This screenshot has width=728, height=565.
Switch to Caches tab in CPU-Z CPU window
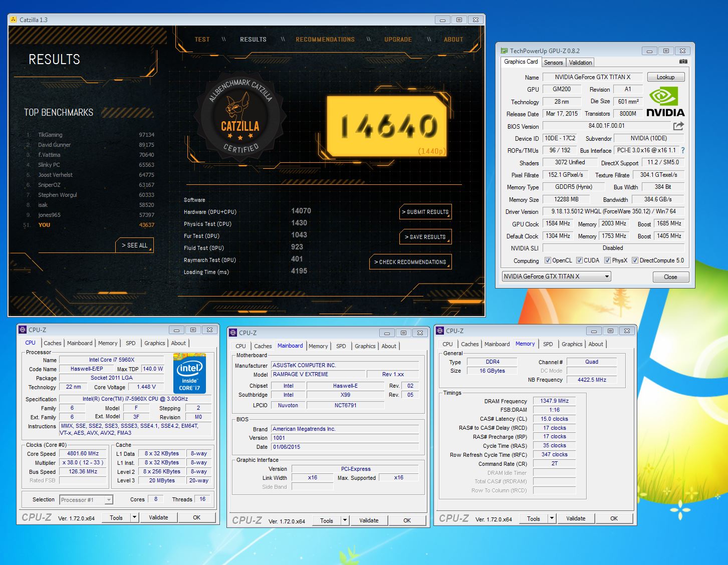53,343
